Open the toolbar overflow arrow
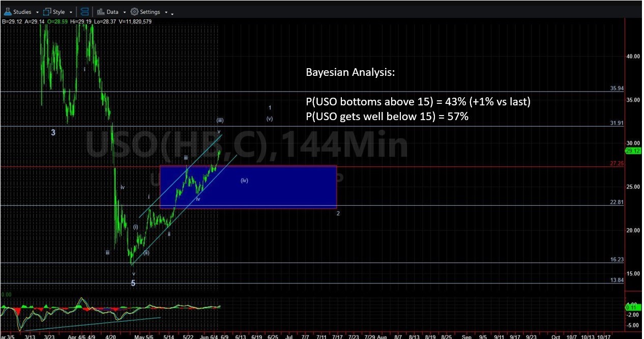This screenshot has height=339, width=644. point(172,14)
